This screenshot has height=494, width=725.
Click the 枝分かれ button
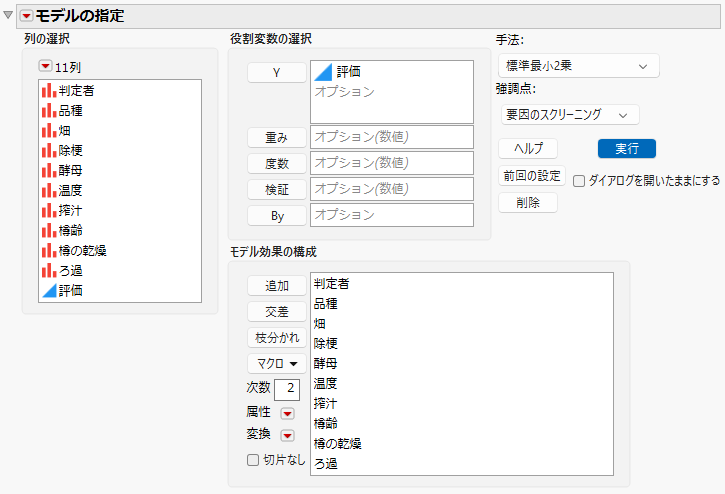click(276, 338)
